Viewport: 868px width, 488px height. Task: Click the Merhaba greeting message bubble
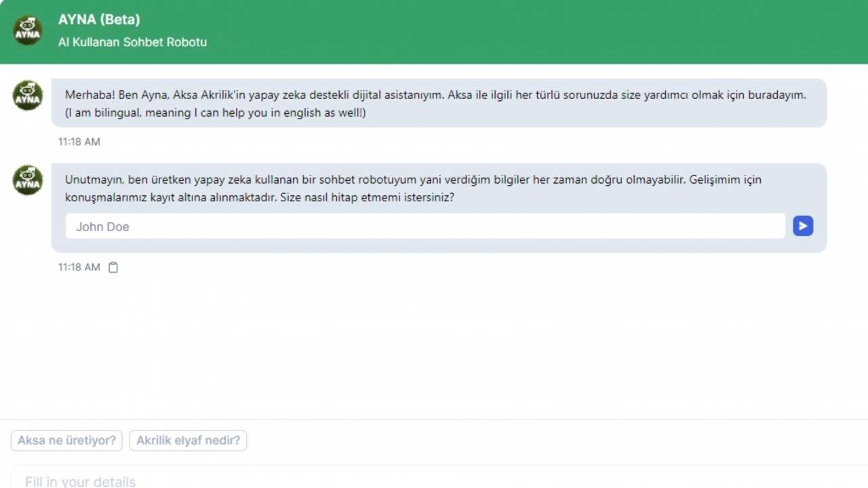click(x=439, y=103)
